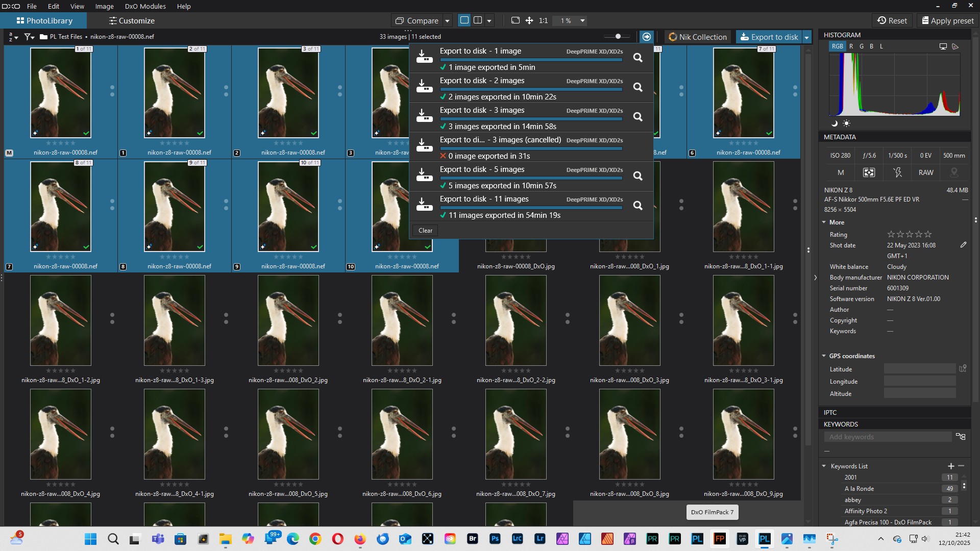Image resolution: width=980 pixels, height=551 pixels.
Task: Click the highlight clipping sun icon
Action: 847,123
